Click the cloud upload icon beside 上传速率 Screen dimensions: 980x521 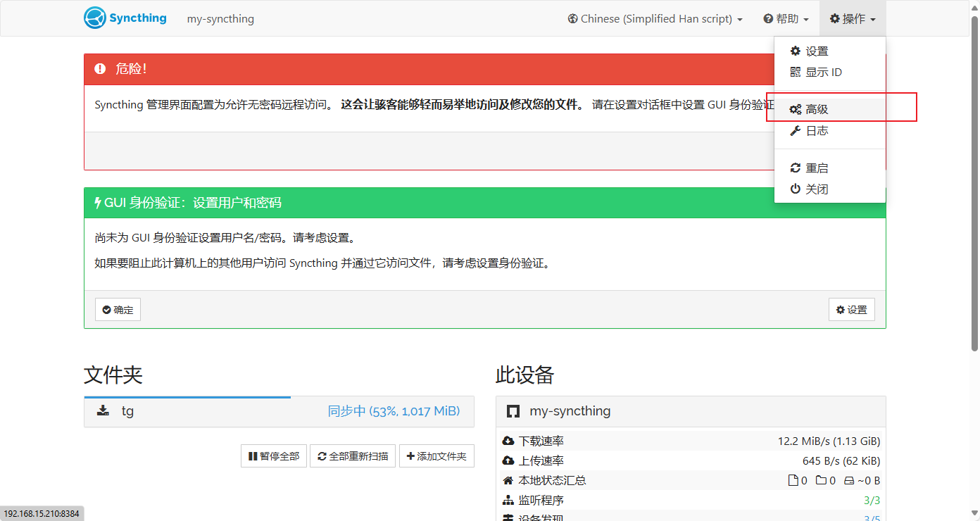tap(508, 461)
